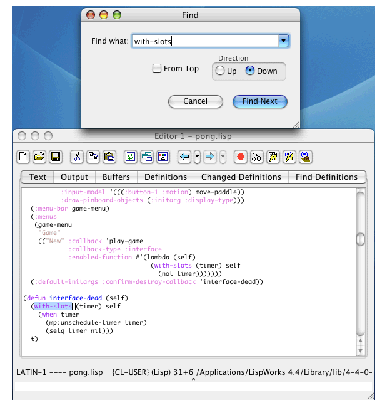Select the Up direction radio button

pyautogui.click(x=220, y=71)
